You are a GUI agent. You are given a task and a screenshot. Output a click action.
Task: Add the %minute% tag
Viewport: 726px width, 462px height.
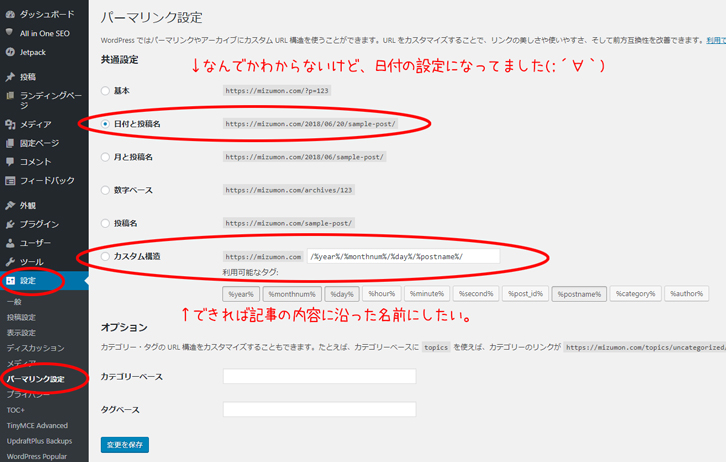click(x=427, y=293)
